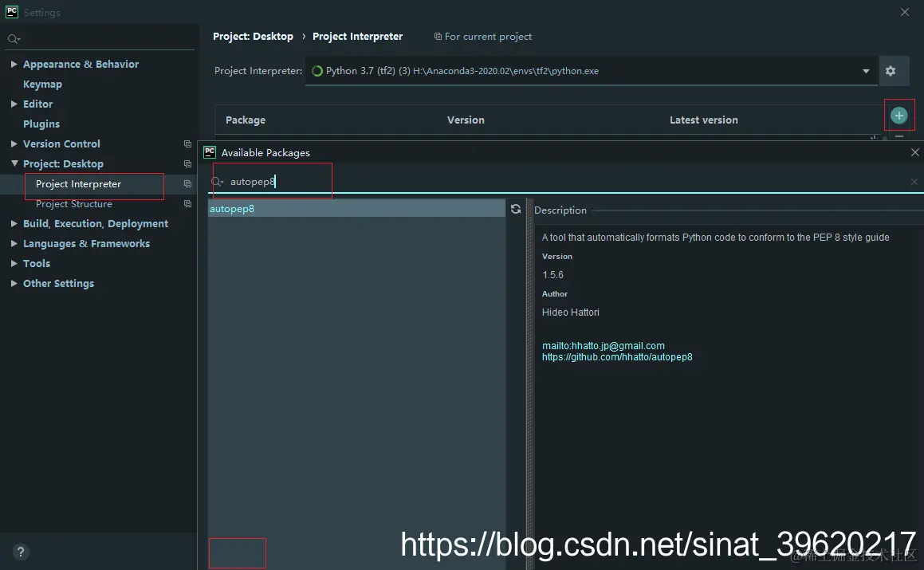Click the Package column header

click(245, 120)
